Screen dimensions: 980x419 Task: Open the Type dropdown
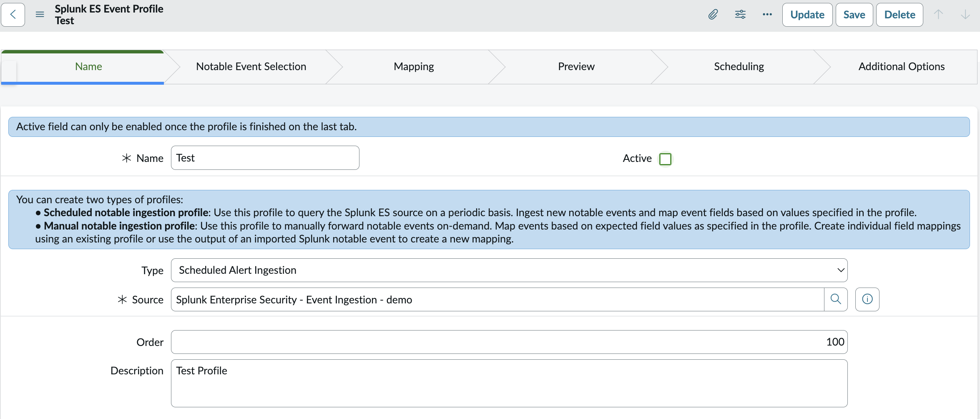pyautogui.click(x=509, y=270)
